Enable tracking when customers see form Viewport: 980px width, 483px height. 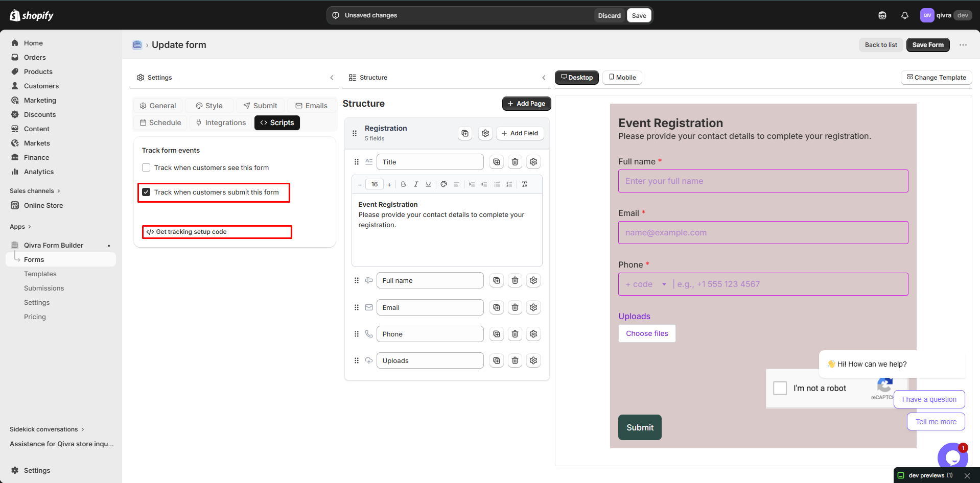(146, 167)
